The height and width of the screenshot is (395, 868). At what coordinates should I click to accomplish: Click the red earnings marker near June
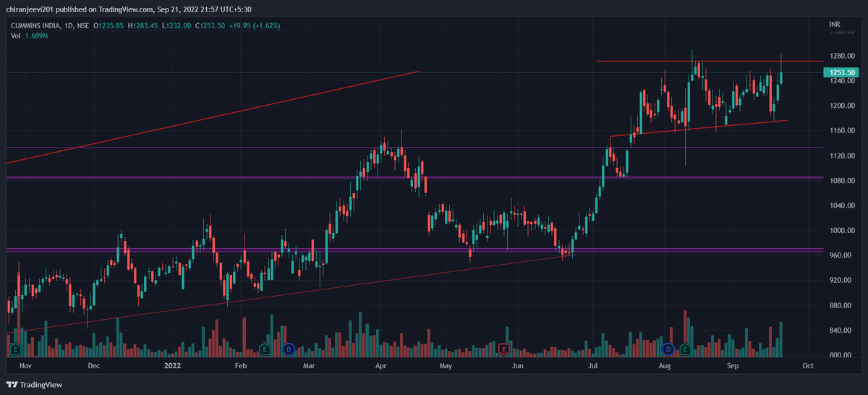point(506,349)
